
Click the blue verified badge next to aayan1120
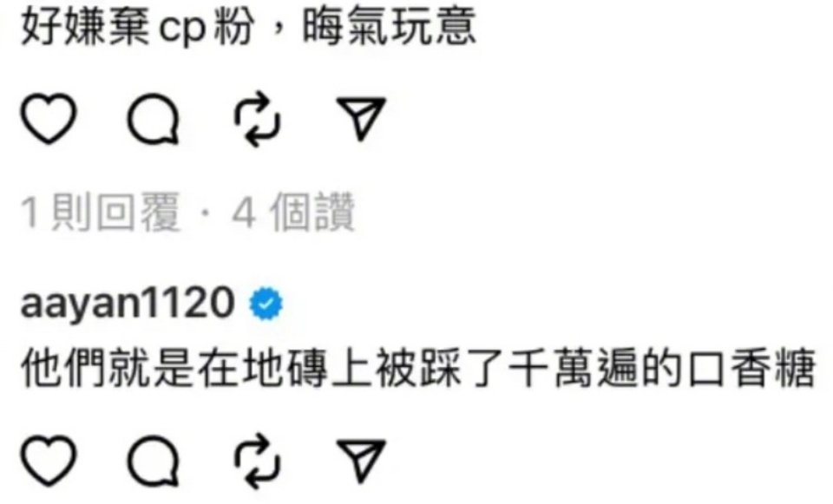[x=266, y=304]
